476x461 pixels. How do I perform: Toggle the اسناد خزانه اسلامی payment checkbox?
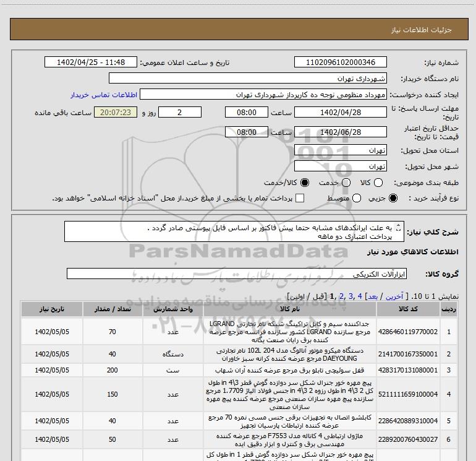[x=300, y=198]
